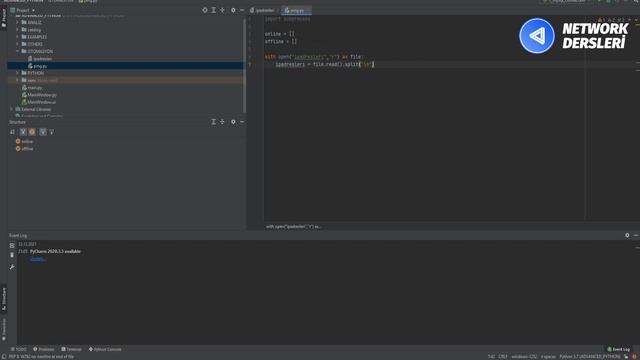The width and height of the screenshot is (640, 360).
Task: Click the update link in Event Log
Action: [x=38, y=259]
